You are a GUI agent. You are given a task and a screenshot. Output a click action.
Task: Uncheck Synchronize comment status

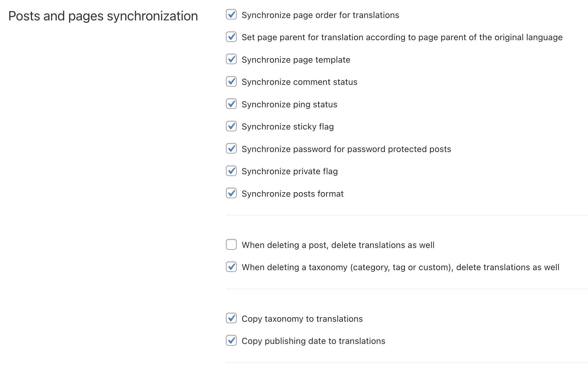231,82
